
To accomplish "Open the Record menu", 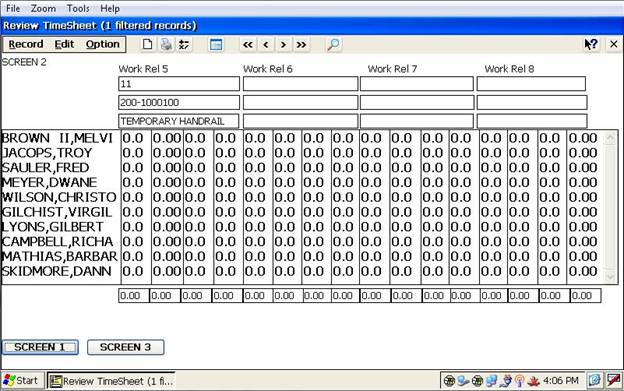I will [26, 44].
